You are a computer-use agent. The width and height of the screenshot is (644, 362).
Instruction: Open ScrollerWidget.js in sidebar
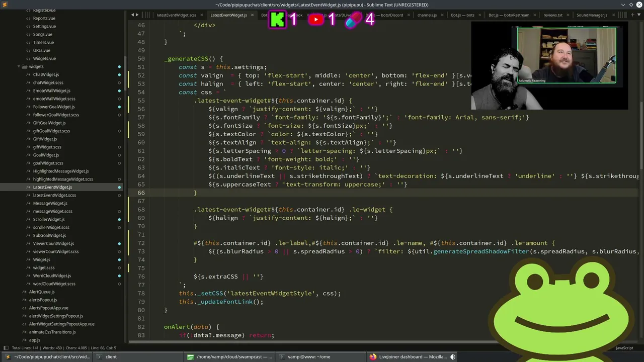pos(49,219)
